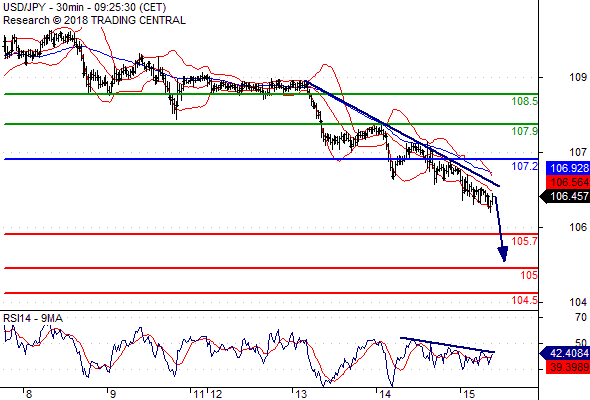The image size is (590, 400).
Task: Click the 105 red support label
Action: (529, 275)
